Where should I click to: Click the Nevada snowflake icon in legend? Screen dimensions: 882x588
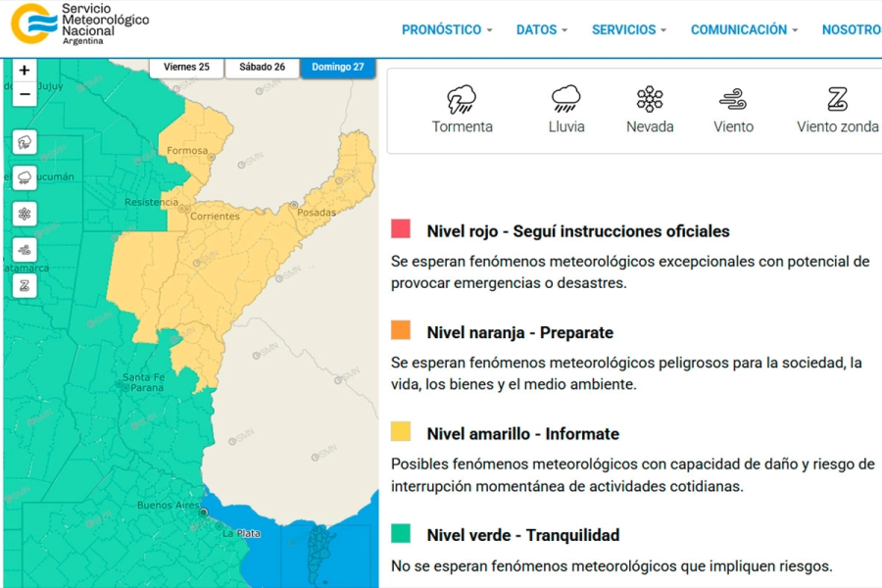pyautogui.click(x=650, y=99)
